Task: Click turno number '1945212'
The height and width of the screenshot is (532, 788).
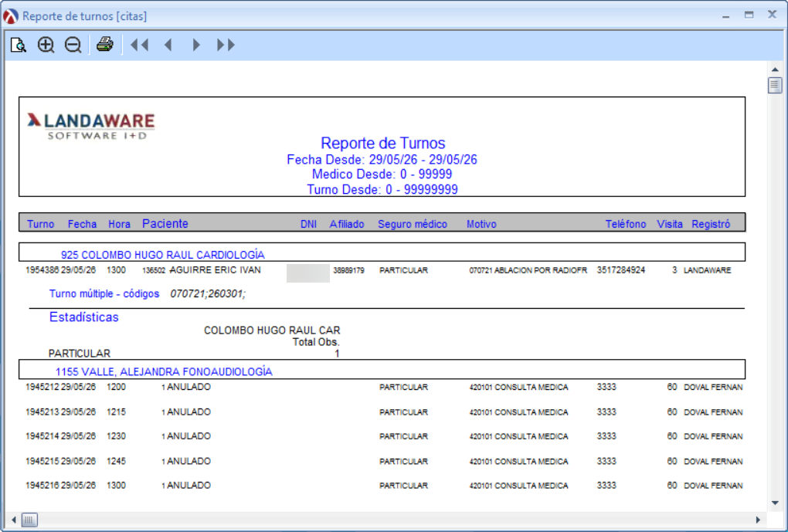Action: pos(42,388)
